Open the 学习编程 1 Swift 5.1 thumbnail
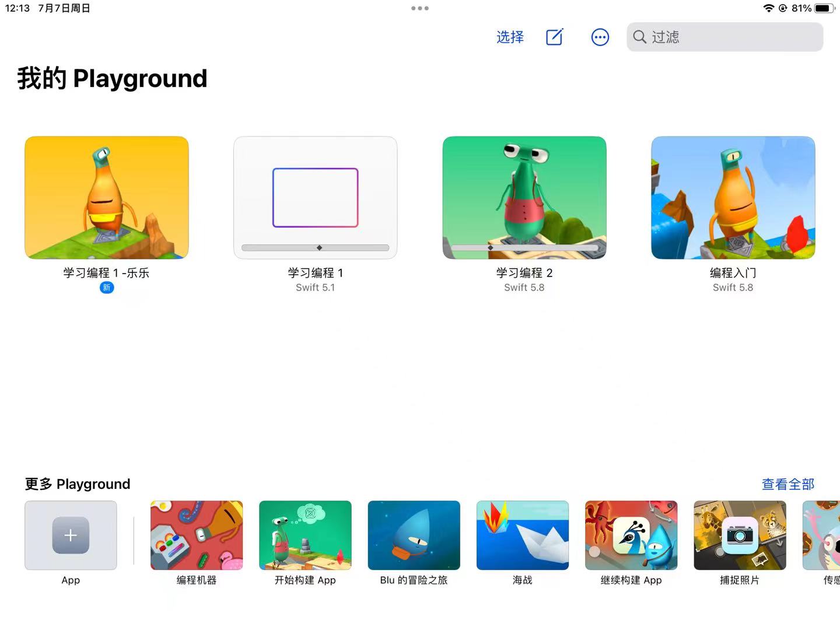Viewport: 840px width, 630px height. (x=316, y=198)
